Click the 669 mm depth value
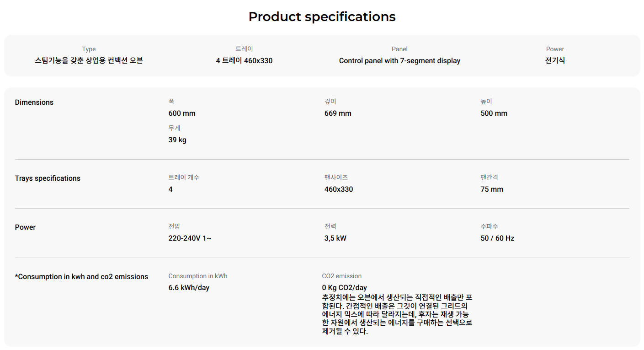The image size is (644, 350). (338, 113)
